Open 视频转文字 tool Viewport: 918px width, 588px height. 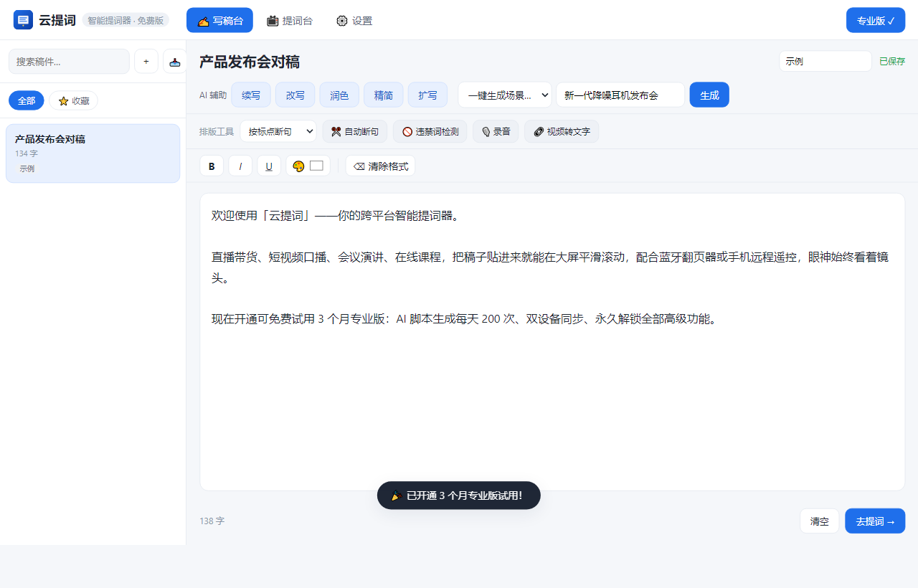point(562,131)
